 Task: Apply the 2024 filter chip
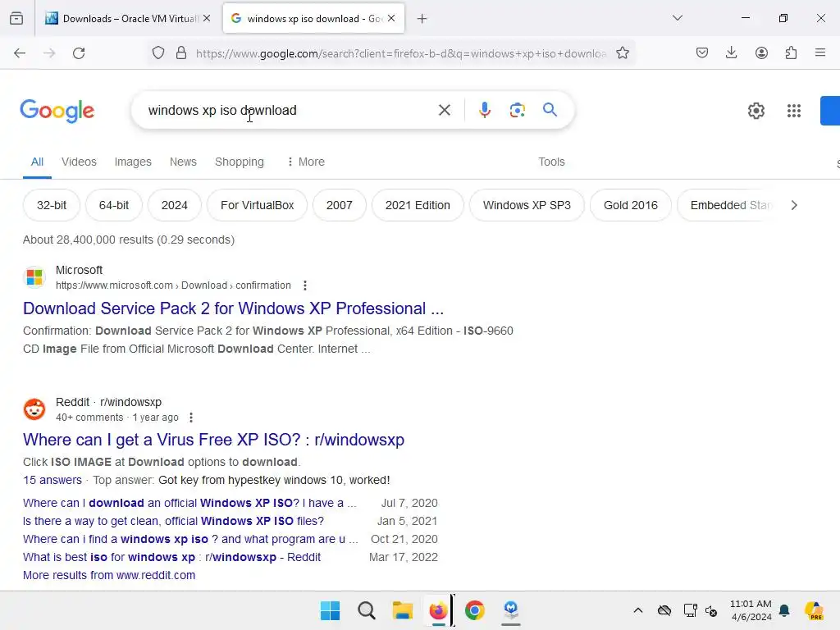175,205
